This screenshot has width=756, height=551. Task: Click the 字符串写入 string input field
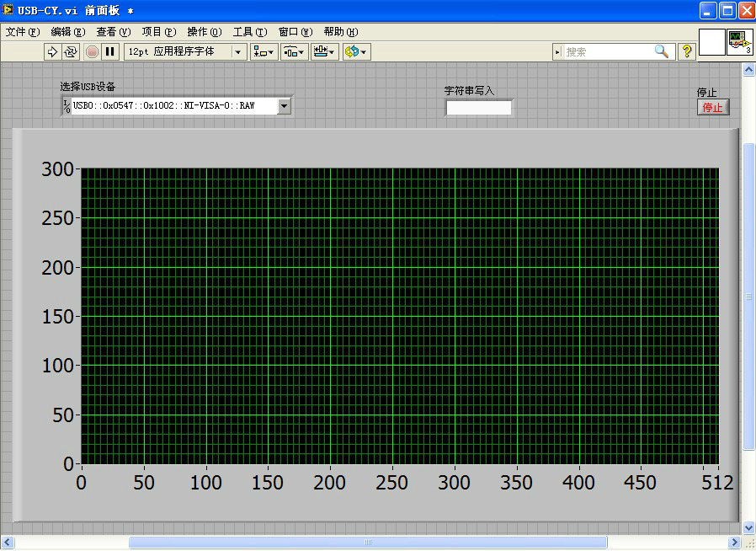478,108
